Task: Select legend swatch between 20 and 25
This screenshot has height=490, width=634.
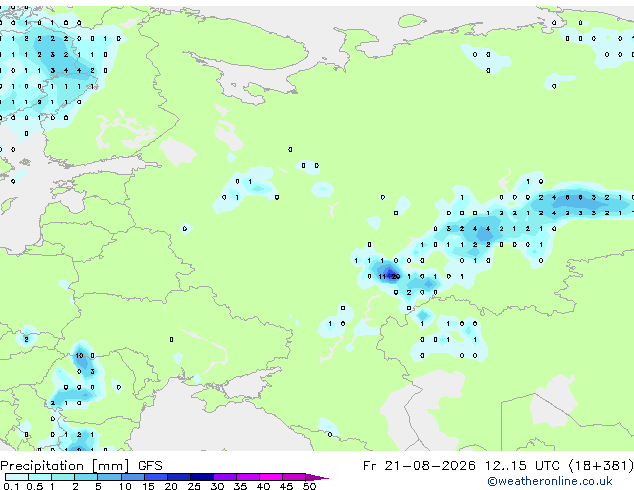Action: (179, 477)
